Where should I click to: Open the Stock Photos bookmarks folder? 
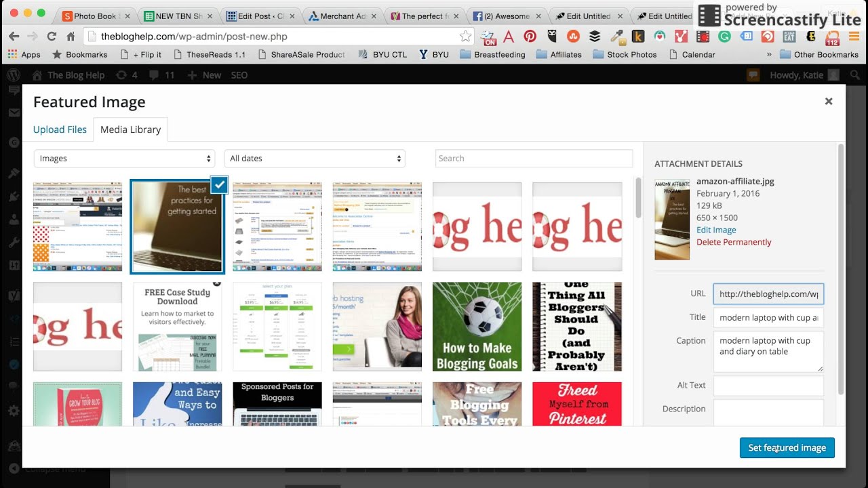pyautogui.click(x=625, y=54)
